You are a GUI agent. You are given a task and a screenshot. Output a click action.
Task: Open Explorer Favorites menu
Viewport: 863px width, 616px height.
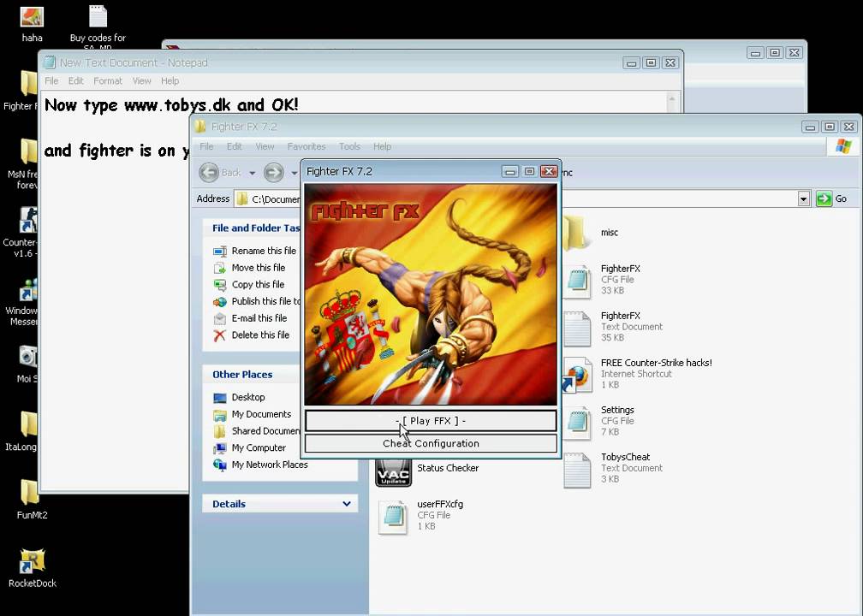coord(307,146)
